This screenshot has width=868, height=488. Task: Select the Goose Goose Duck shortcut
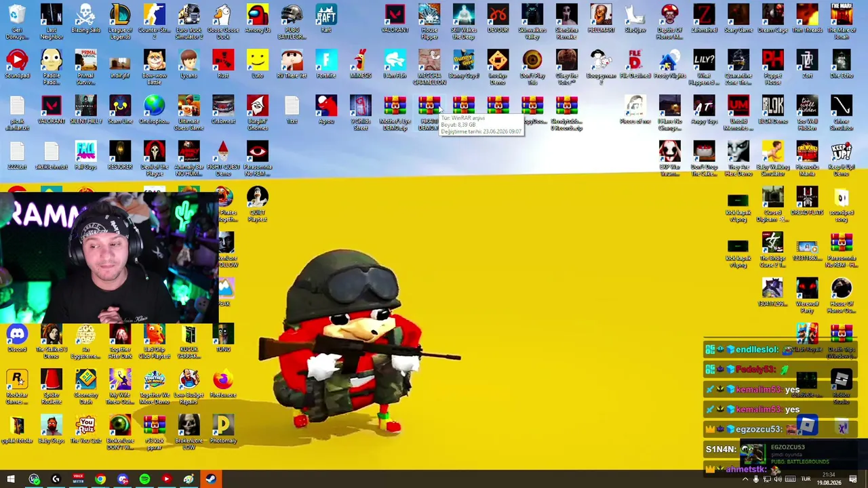click(x=223, y=21)
